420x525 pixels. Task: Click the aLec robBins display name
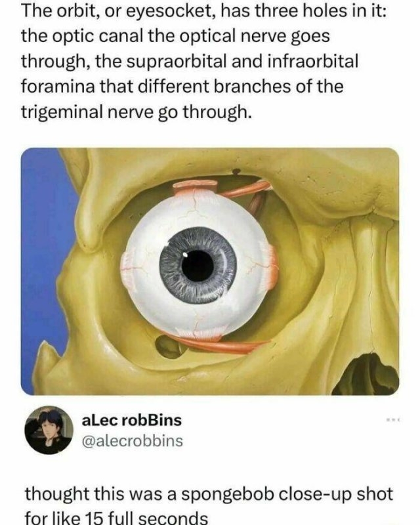click(132, 420)
